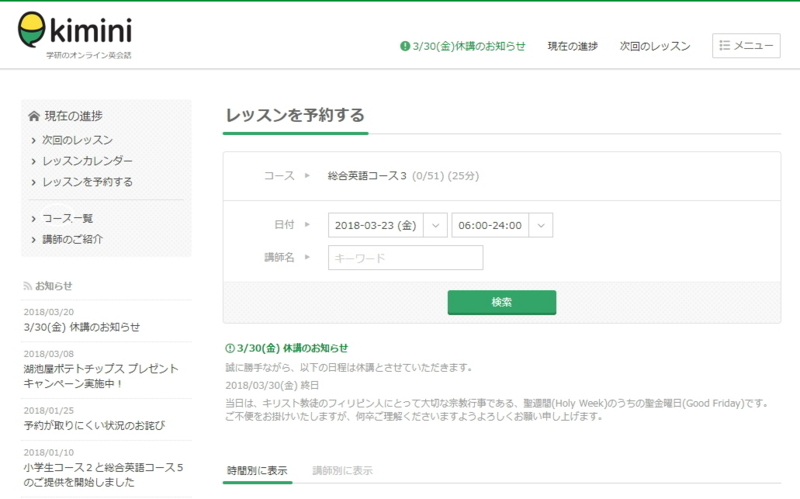Click the circled alert icon in the notice heading
The height and width of the screenshot is (499, 800).
click(230, 348)
